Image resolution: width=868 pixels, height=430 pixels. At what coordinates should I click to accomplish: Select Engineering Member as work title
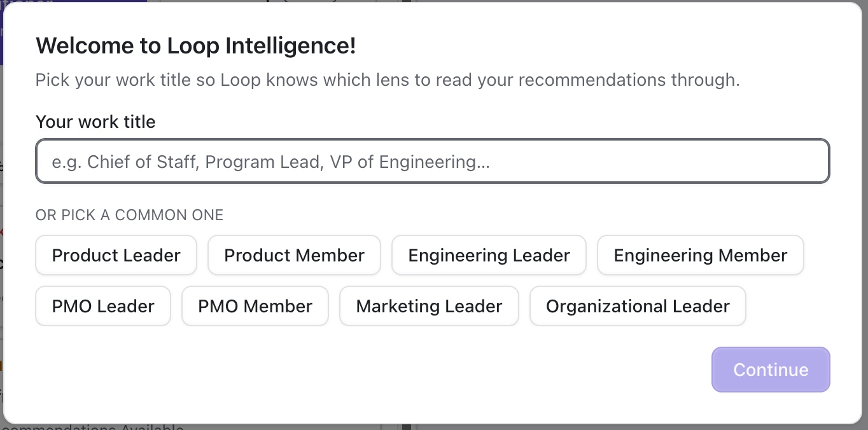pos(701,255)
